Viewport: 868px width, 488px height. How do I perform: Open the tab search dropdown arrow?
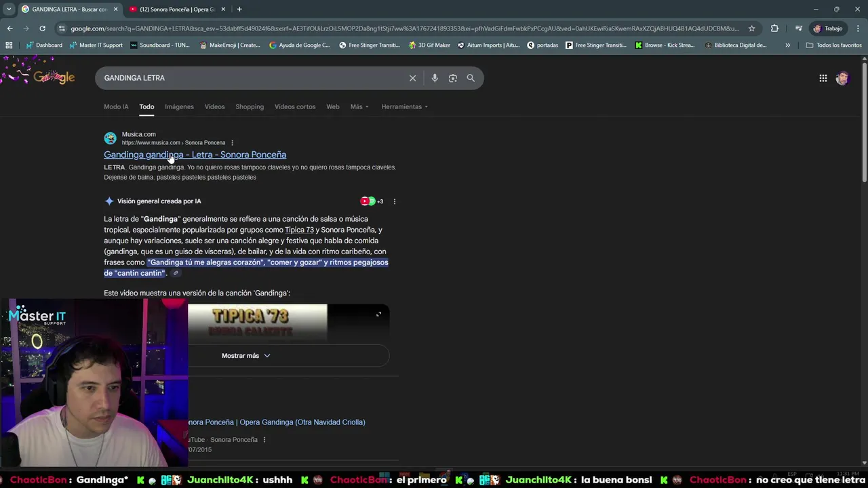click(x=9, y=9)
